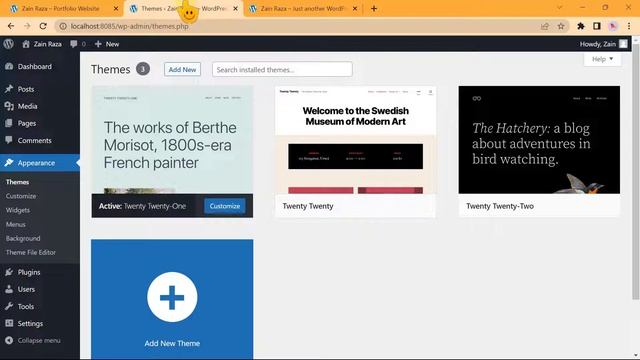Switch to the Just another WordPress tab

(303, 9)
